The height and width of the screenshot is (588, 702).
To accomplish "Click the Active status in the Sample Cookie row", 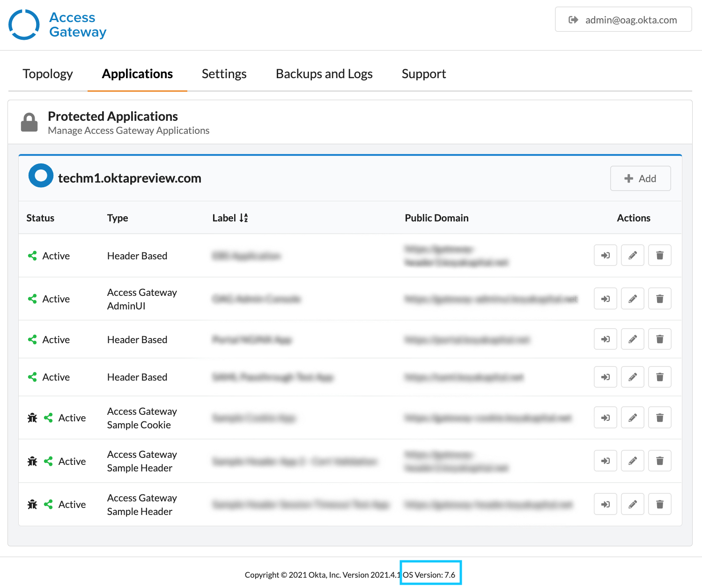I will [72, 418].
